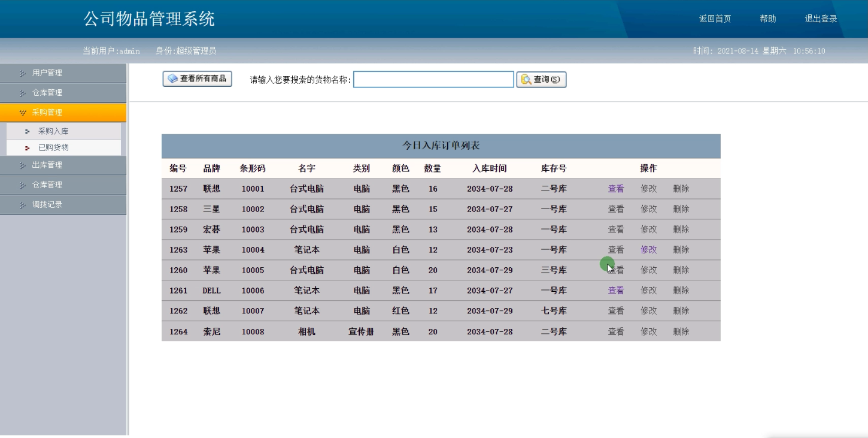The width and height of the screenshot is (868, 438).
Task: Click 修改 for the DELL order 1261
Action: pyautogui.click(x=648, y=291)
